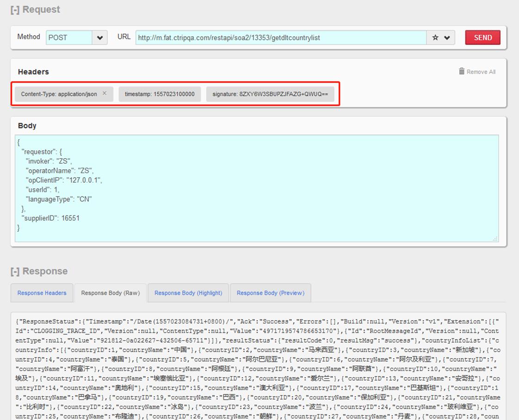Viewport: 519px width, 420px height.
Task: Select the signature header chip
Action: 270,94
